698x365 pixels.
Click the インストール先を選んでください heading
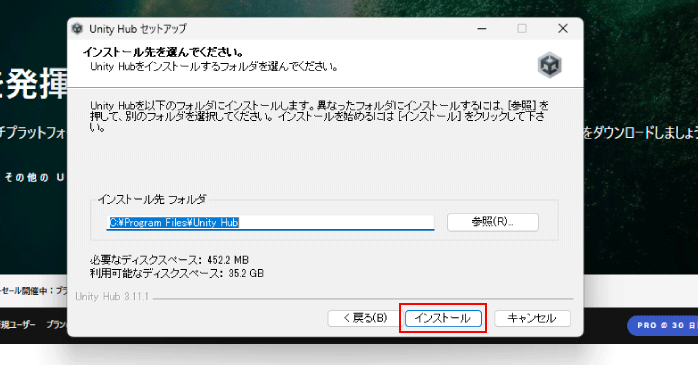coord(163,53)
